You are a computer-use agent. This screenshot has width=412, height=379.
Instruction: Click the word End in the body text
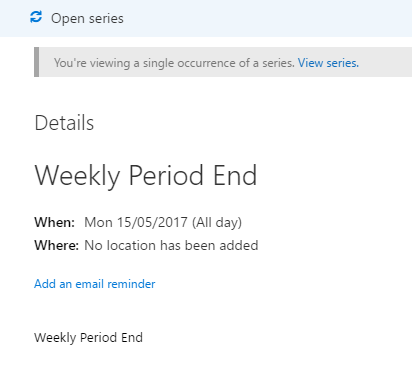[x=132, y=338]
